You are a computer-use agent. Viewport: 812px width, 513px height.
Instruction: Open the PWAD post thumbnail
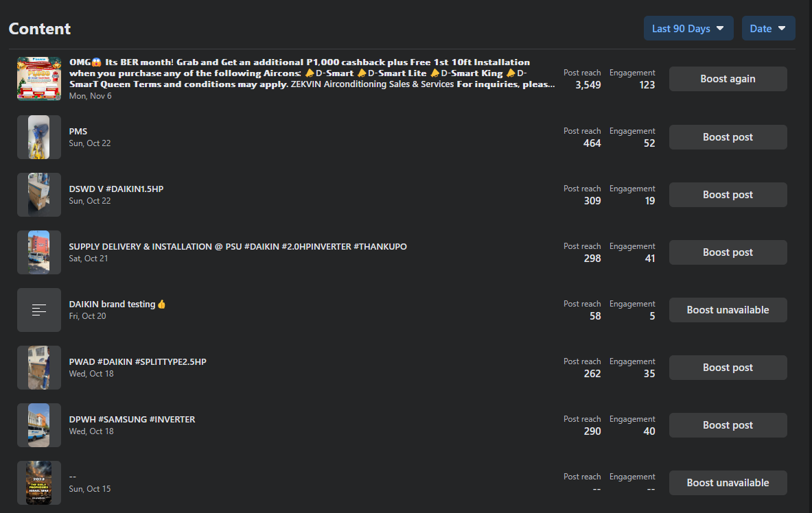pyautogui.click(x=39, y=368)
